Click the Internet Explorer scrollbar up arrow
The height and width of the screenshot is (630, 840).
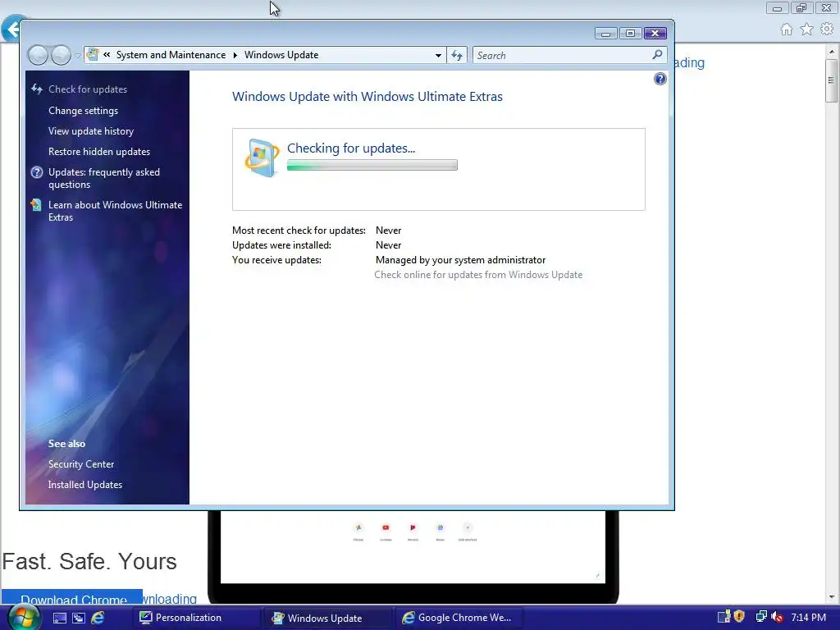(x=832, y=52)
